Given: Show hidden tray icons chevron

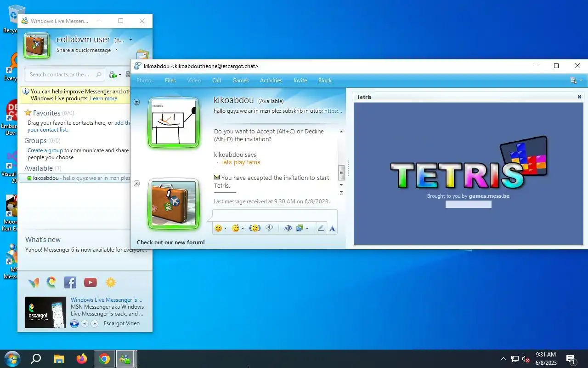Looking at the screenshot, I should tap(503, 359).
